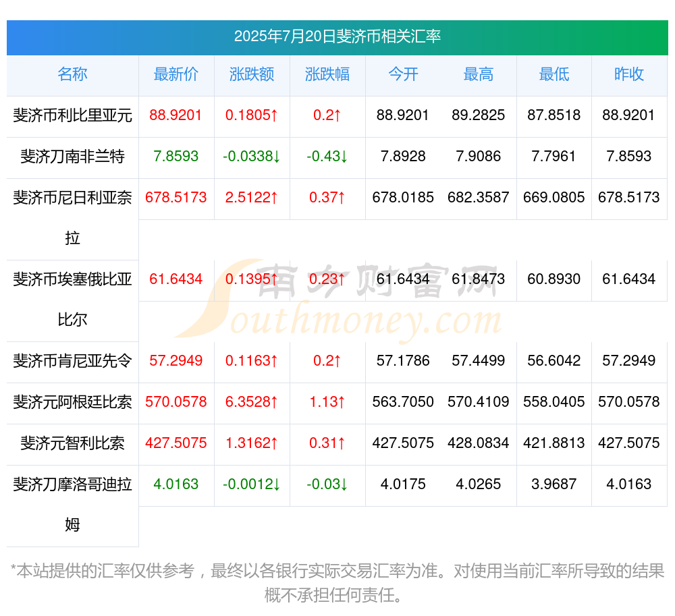Image resolution: width=675 pixels, height=616 pixels.
Task: Click the red latest price 57.2949
Action: point(175,360)
